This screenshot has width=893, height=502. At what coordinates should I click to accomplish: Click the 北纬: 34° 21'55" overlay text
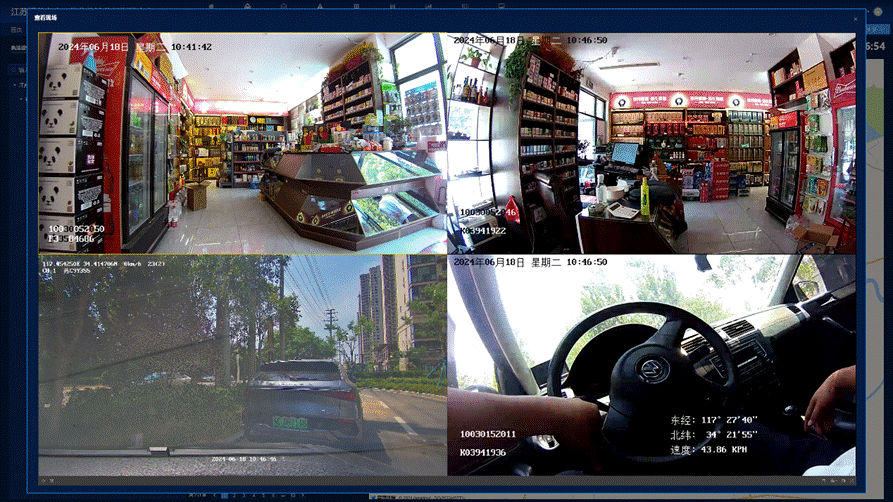tap(714, 435)
